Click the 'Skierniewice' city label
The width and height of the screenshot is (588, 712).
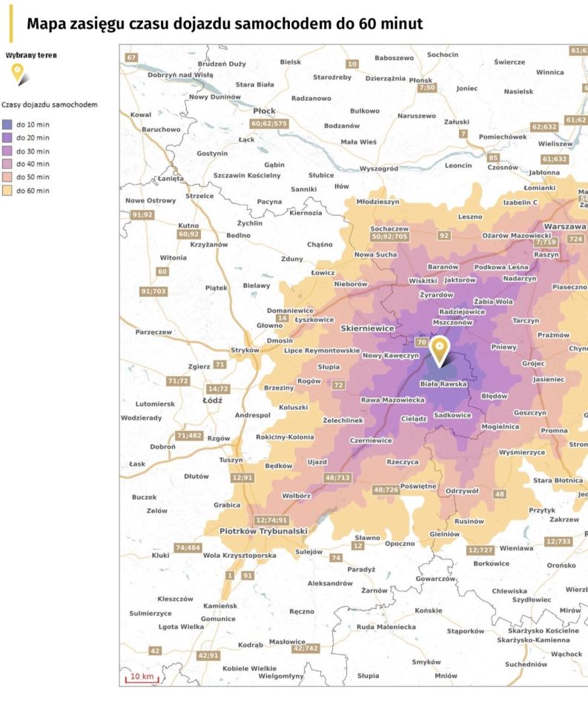tap(367, 328)
